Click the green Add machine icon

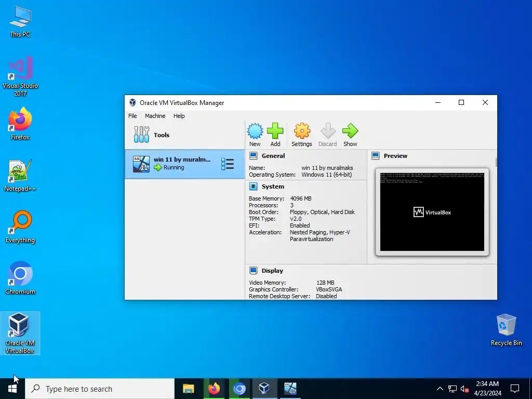[x=275, y=131]
